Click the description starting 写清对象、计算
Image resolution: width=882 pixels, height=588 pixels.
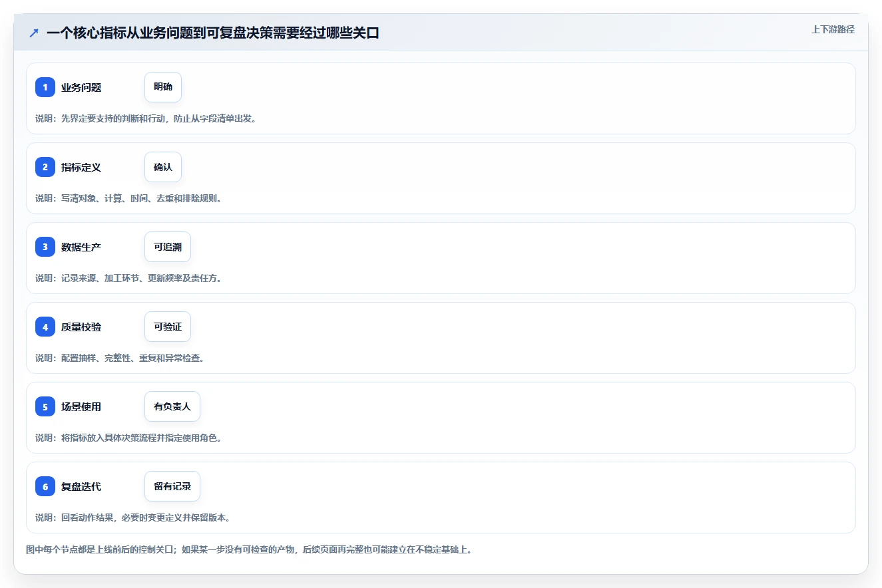128,198
